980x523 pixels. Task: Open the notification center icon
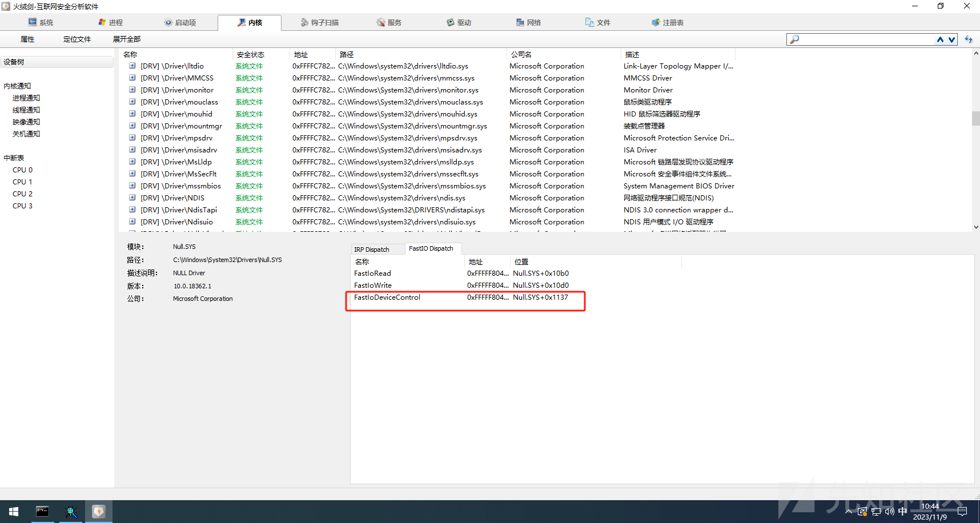[x=962, y=512]
